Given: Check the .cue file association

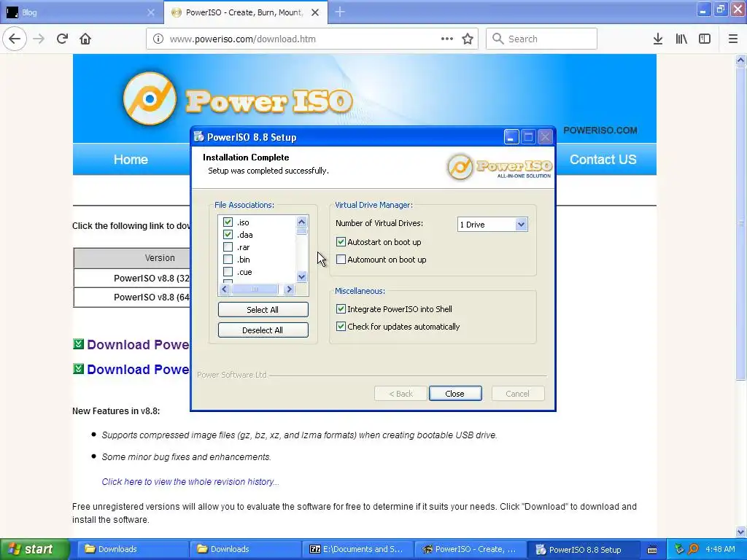Looking at the screenshot, I should point(228,271).
